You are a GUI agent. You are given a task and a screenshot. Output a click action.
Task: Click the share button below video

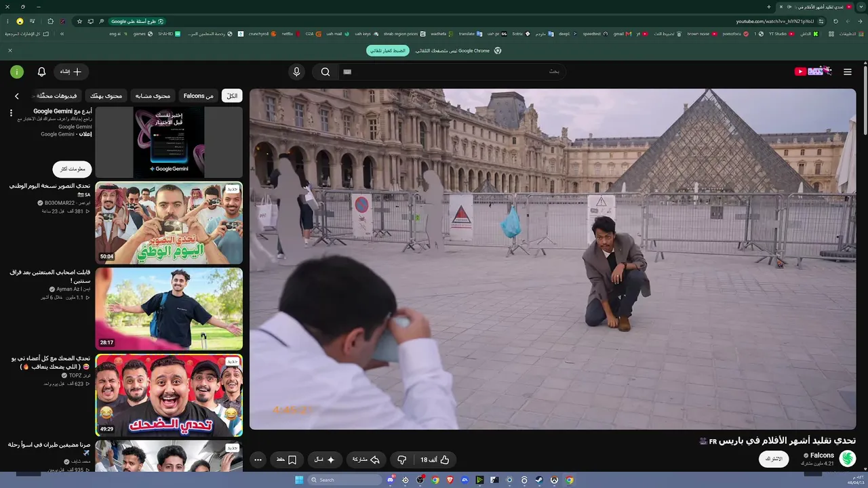point(365,460)
